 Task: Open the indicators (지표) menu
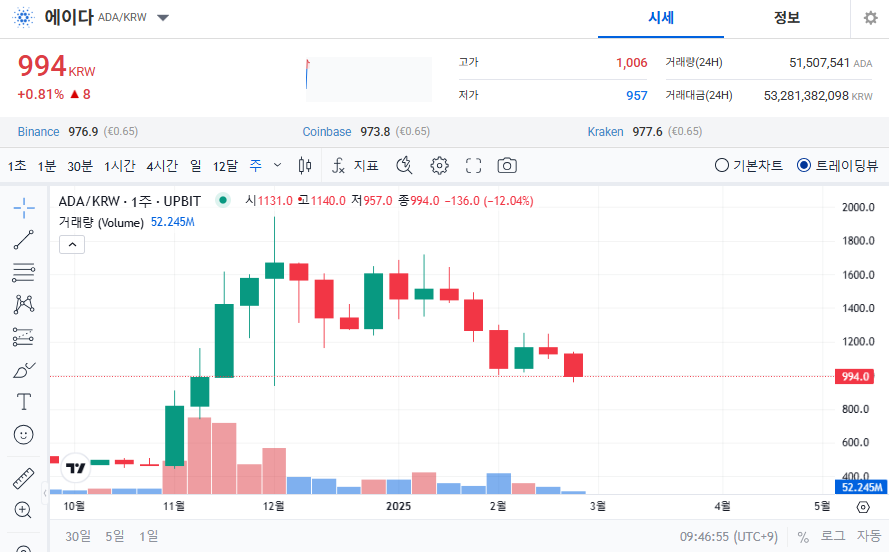(355, 165)
